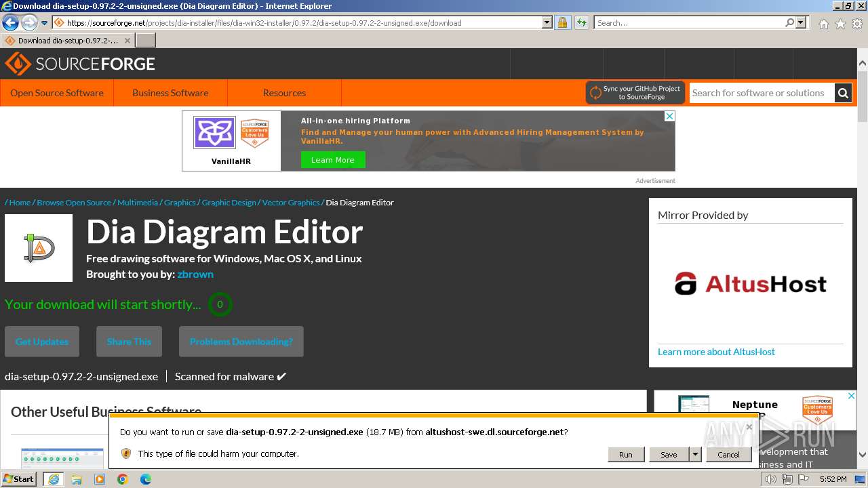Click the security shield warning icon
The image size is (868, 488).
click(x=126, y=453)
